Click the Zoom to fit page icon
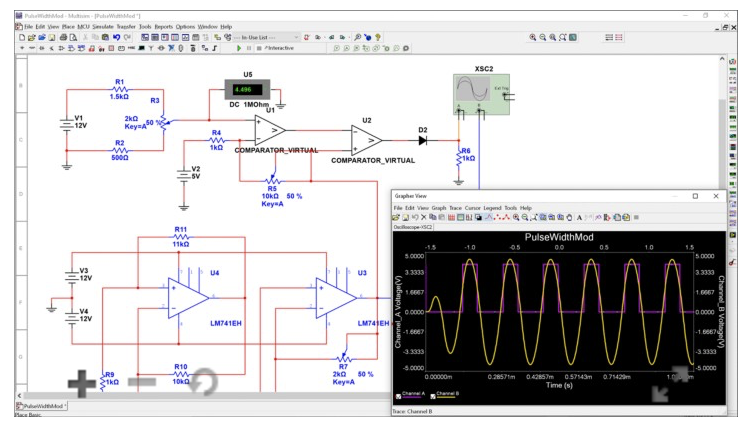This screenshot has width=750, height=428. 562,37
